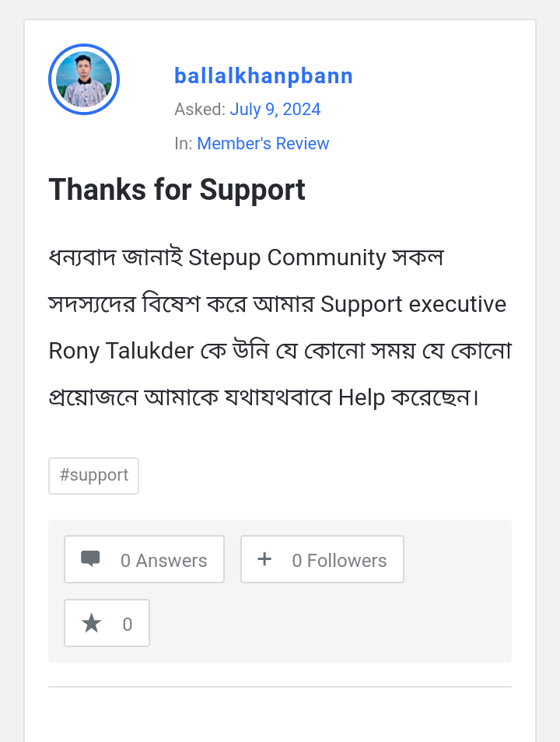
Task: Click the In label before the category
Action: (x=184, y=144)
